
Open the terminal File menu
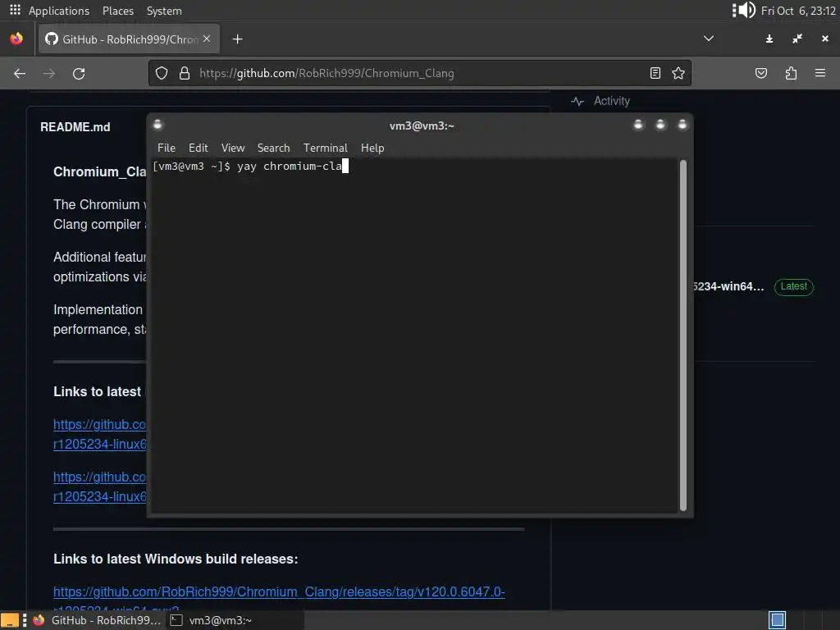point(166,148)
